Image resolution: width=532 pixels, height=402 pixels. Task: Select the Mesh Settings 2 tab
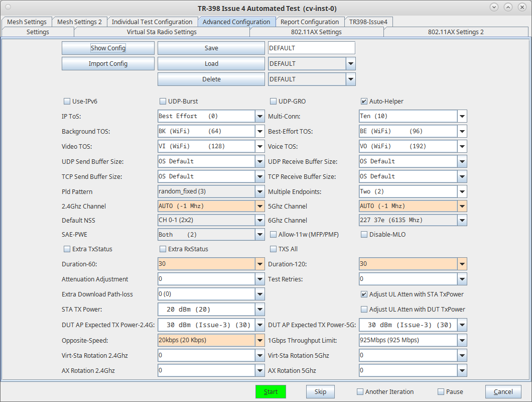coord(79,22)
